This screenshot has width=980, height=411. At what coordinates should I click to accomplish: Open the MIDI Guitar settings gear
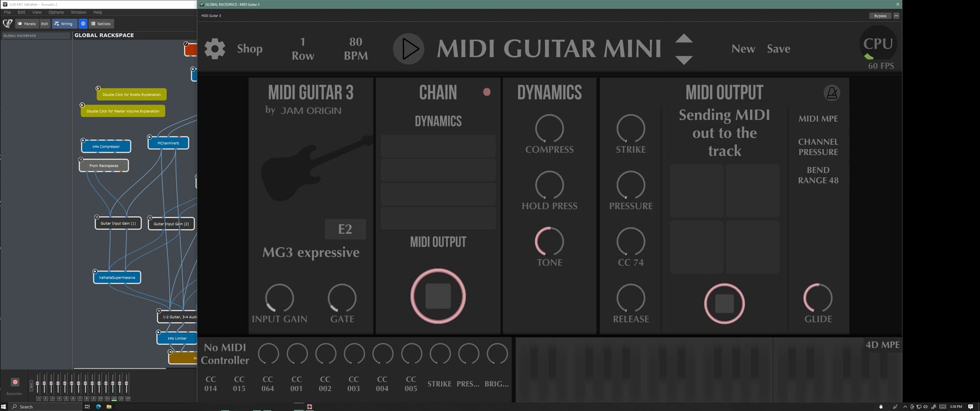point(215,49)
